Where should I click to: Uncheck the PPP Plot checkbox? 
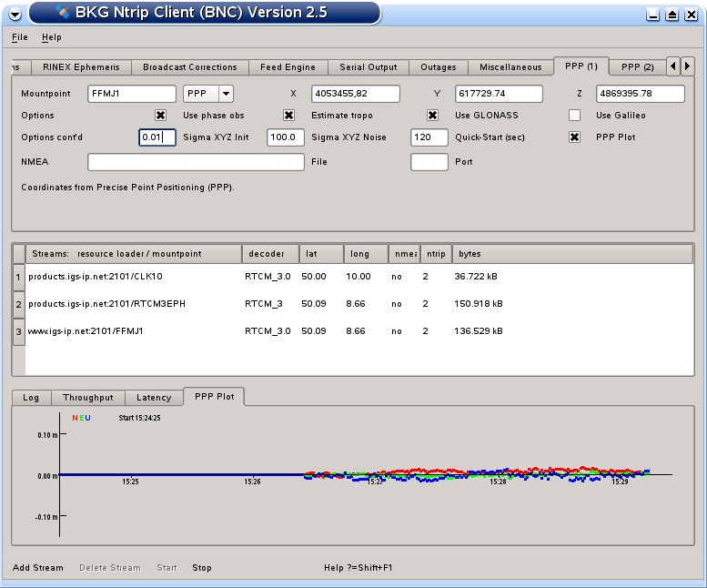pos(574,137)
